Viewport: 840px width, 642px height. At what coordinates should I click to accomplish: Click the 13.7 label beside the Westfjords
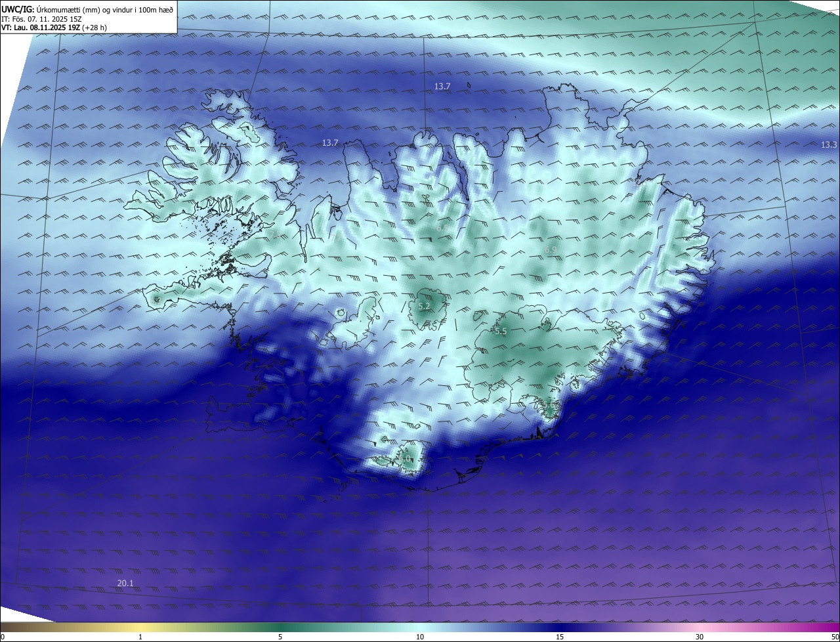(x=330, y=142)
